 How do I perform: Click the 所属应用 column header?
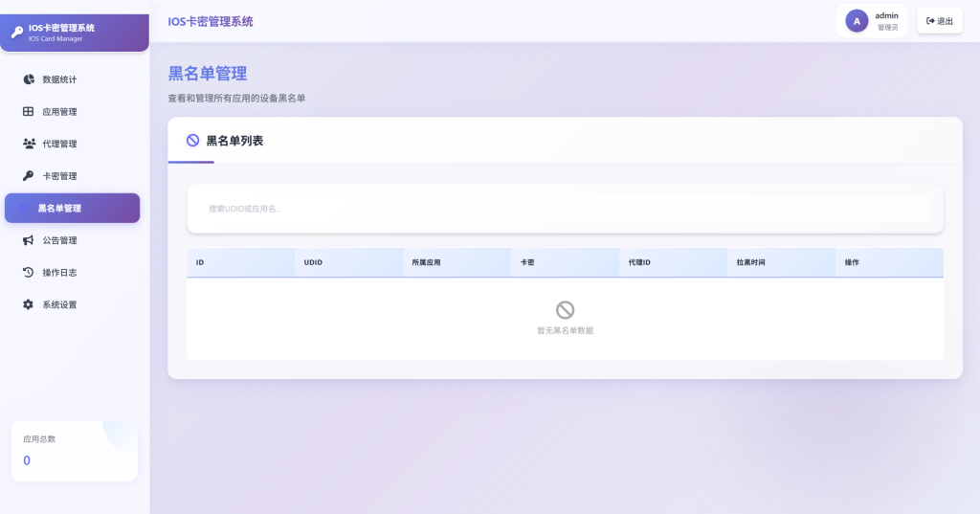pyautogui.click(x=426, y=262)
